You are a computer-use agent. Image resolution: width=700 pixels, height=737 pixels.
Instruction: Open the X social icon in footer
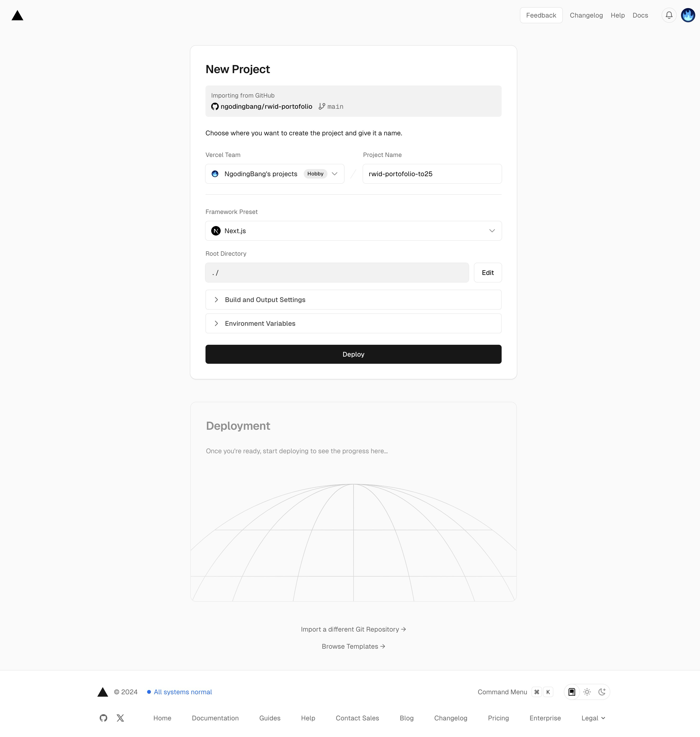(x=120, y=718)
